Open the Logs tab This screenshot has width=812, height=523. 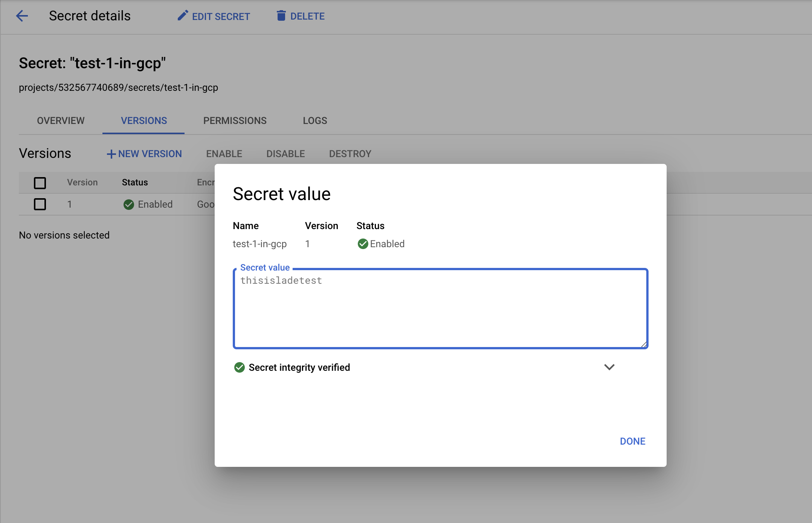click(314, 121)
